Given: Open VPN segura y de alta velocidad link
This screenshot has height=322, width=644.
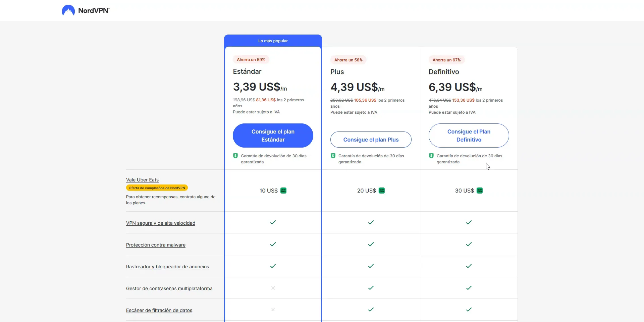Looking at the screenshot, I should [161, 223].
